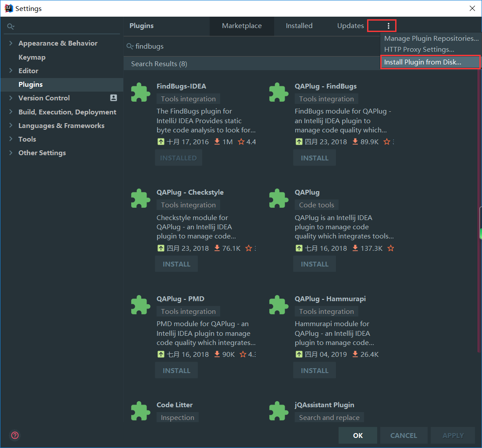Open the Updates plugins tab
482x448 pixels.
pos(350,26)
